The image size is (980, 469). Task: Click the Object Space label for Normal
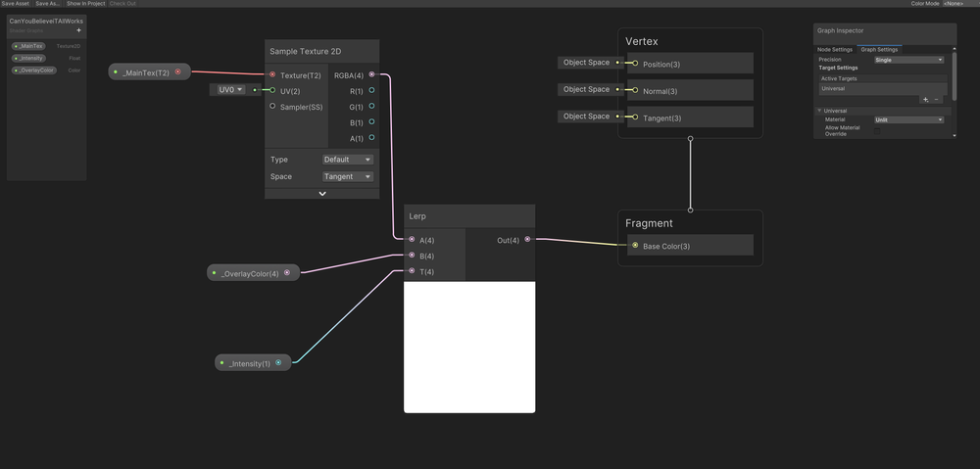pyautogui.click(x=586, y=89)
